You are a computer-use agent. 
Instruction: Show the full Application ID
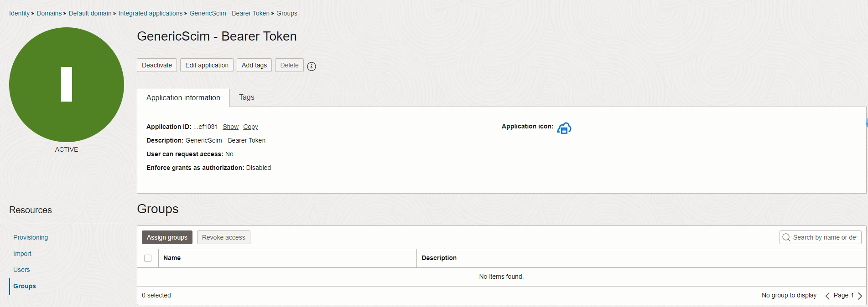pyautogui.click(x=230, y=127)
